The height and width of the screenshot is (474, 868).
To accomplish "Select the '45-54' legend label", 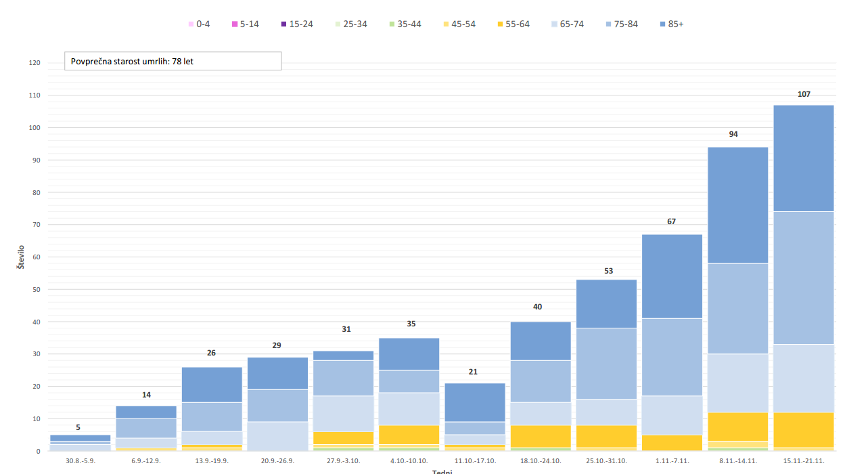I will pos(463,24).
